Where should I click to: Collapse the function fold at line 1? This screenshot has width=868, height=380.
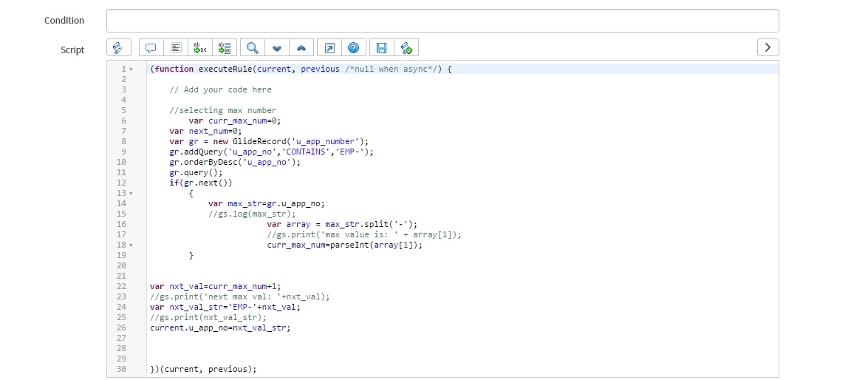131,69
